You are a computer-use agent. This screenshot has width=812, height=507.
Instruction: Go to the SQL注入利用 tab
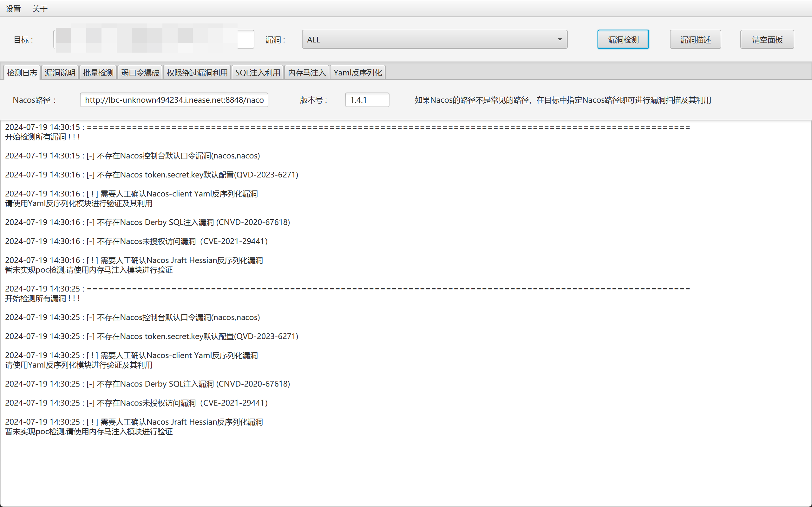[257, 73]
